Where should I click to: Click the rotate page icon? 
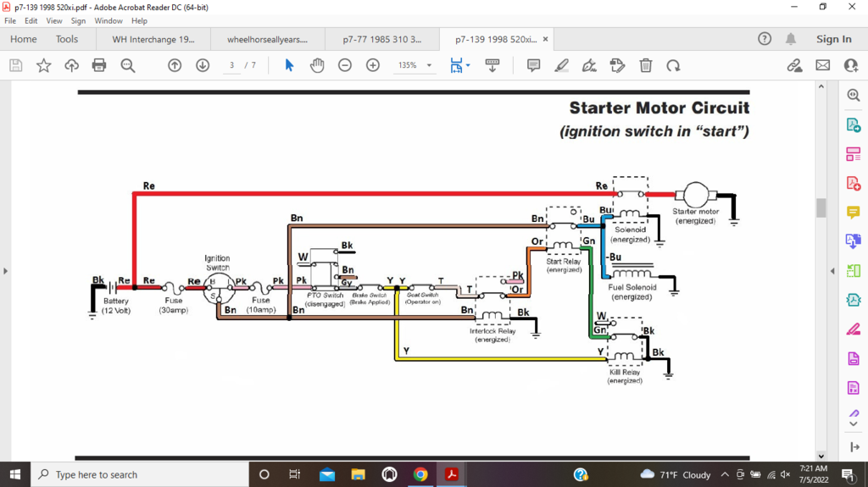tap(673, 65)
